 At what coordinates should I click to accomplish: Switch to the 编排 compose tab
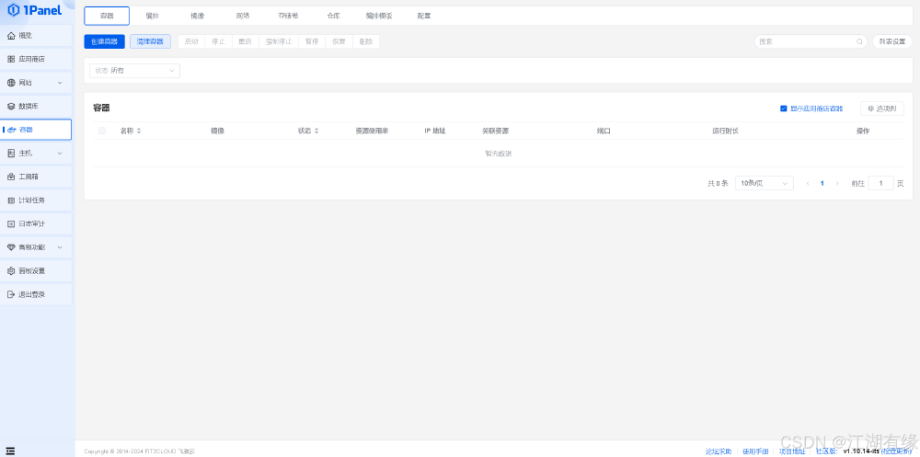[152, 16]
